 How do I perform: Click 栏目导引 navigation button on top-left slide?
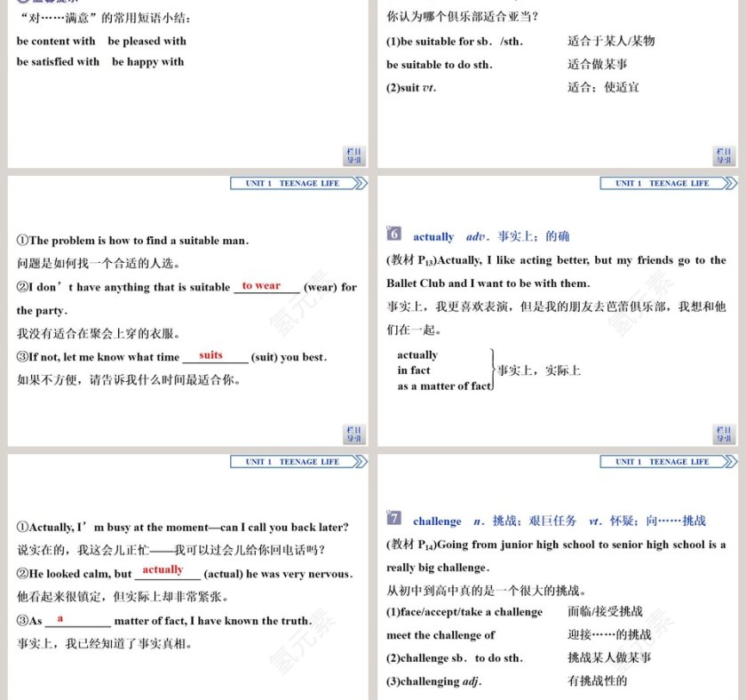pos(355,156)
